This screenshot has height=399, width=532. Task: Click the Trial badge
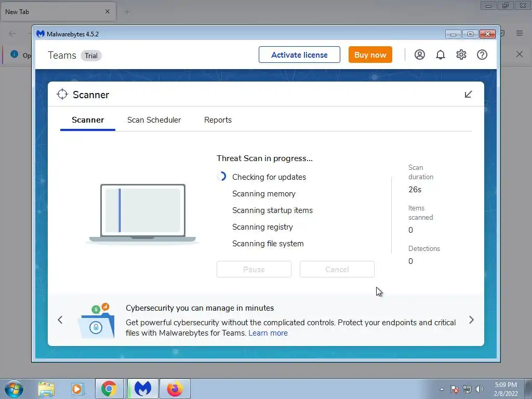(x=91, y=56)
